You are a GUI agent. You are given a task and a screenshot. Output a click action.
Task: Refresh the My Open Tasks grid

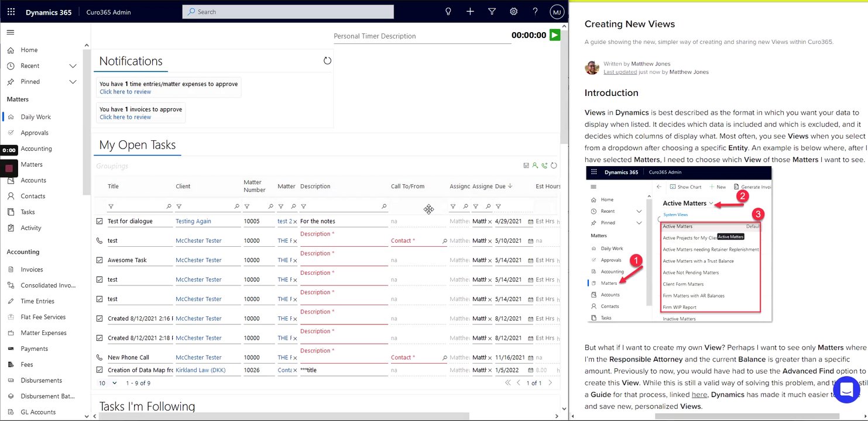click(554, 165)
